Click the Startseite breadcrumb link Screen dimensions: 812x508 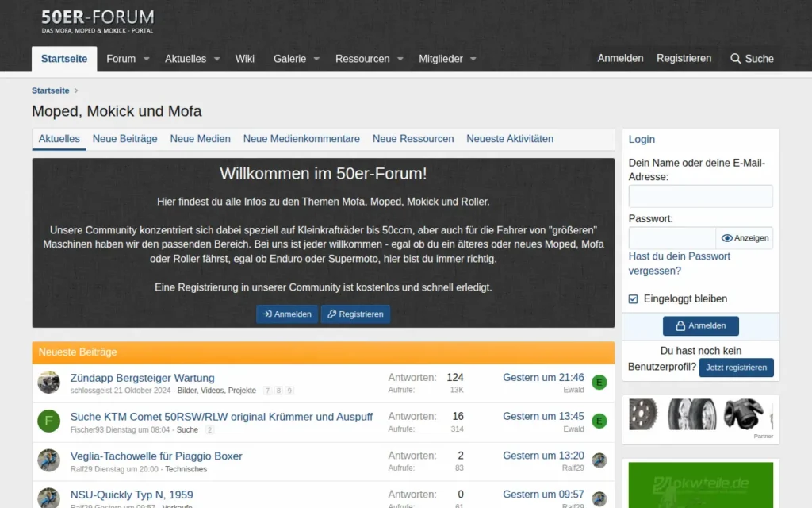pos(50,90)
